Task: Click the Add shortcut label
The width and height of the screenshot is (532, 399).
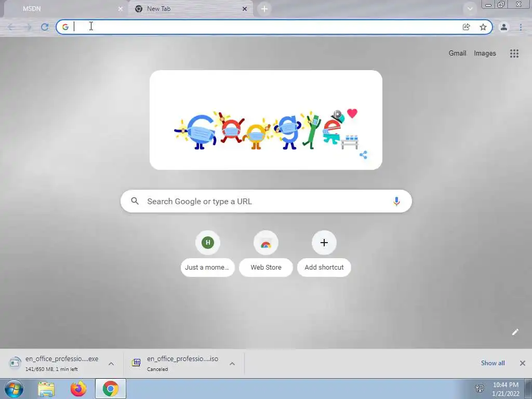Action: pos(324,268)
